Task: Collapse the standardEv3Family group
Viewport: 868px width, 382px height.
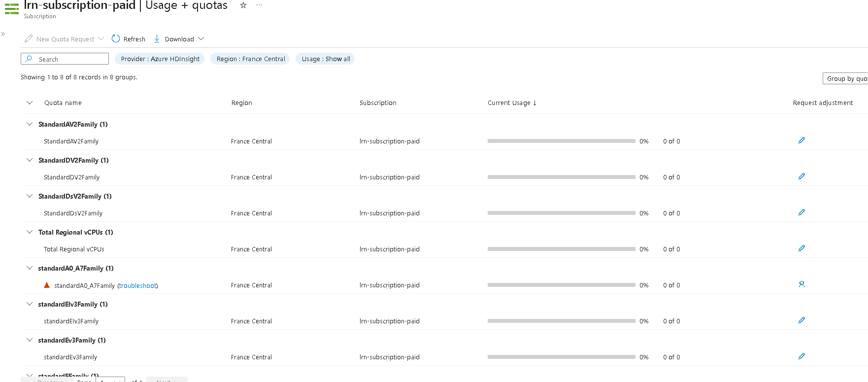Action: tap(30, 340)
